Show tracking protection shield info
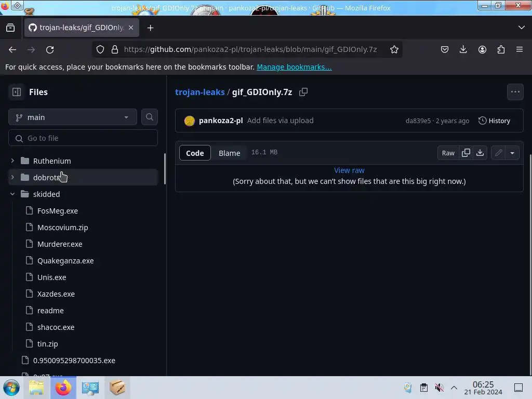 pyautogui.click(x=100, y=49)
